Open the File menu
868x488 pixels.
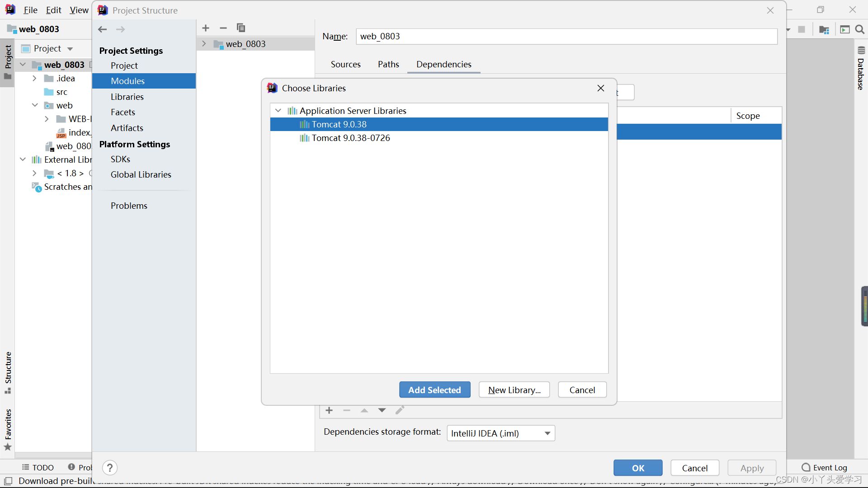pos(30,10)
